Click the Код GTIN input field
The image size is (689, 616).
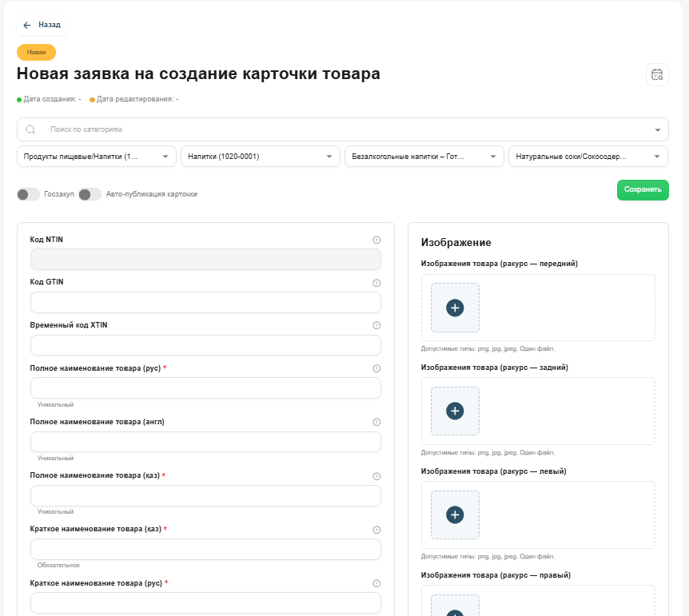point(205,303)
